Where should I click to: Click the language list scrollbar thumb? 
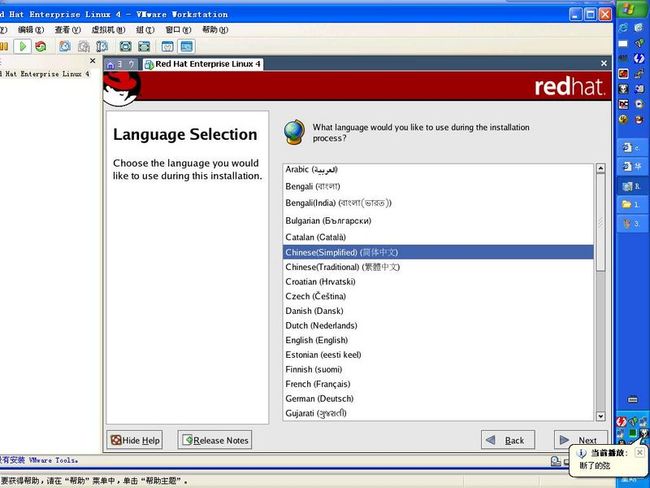click(x=600, y=222)
